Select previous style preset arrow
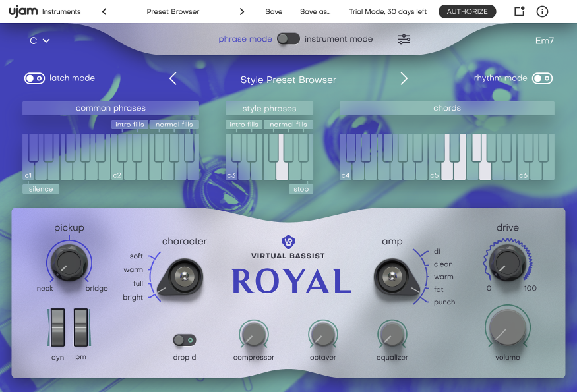The image size is (577, 392). [173, 78]
